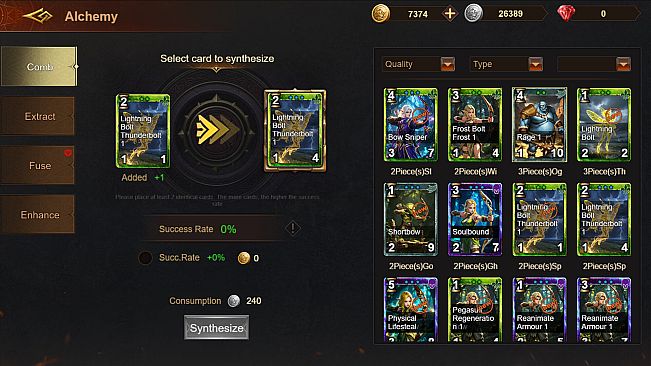Select the Comb tab
The height and width of the screenshot is (366, 651).
(x=39, y=66)
